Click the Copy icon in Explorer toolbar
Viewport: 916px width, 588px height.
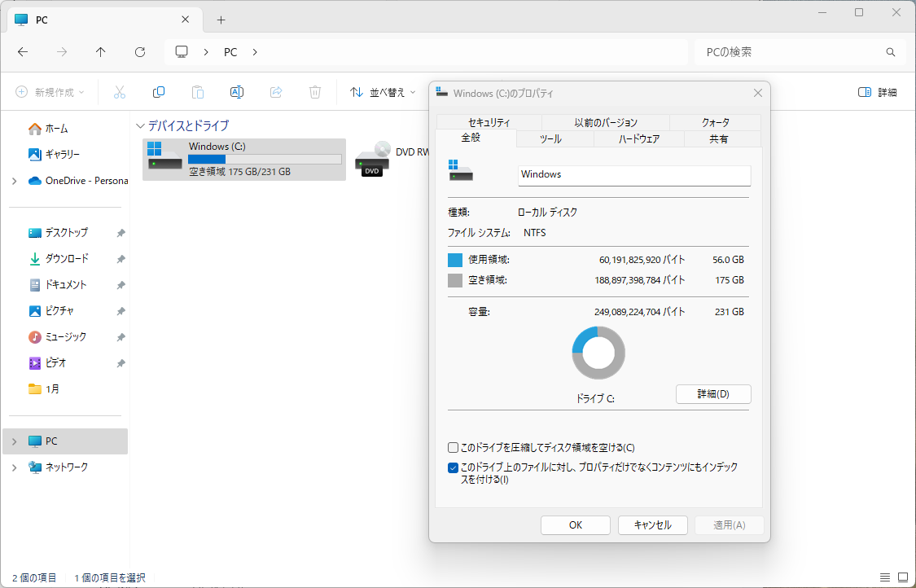point(158,92)
